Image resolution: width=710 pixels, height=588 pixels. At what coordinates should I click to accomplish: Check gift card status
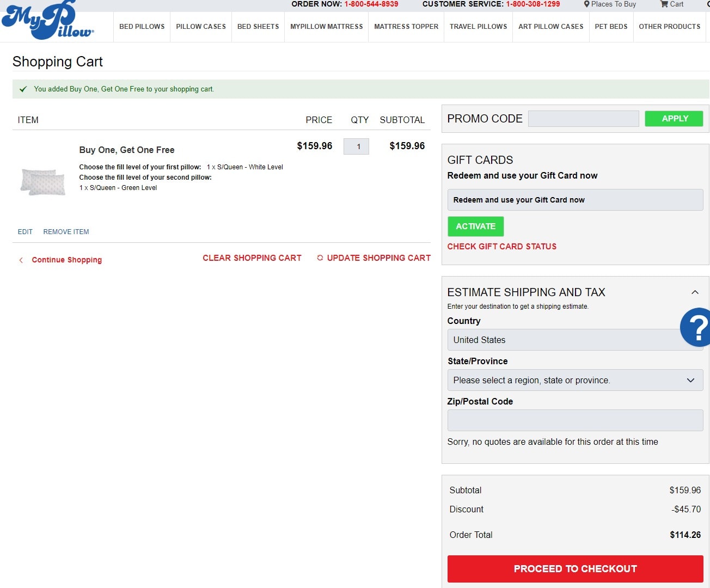pyautogui.click(x=502, y=247)
